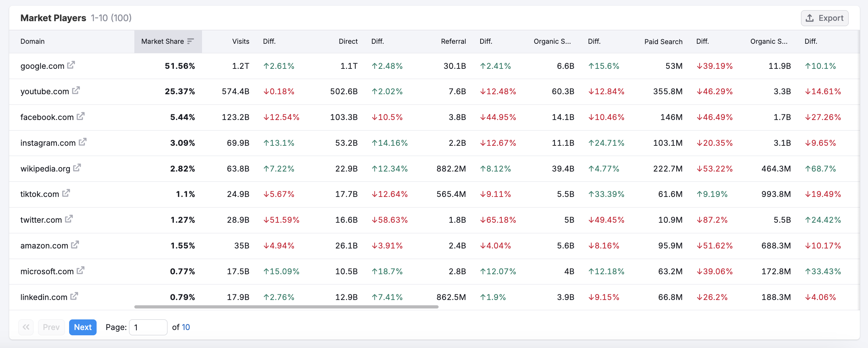The width and height of the screenshot is (868, 348).
Task: Open tiktok.com external link icon
Action: (66, 193)
